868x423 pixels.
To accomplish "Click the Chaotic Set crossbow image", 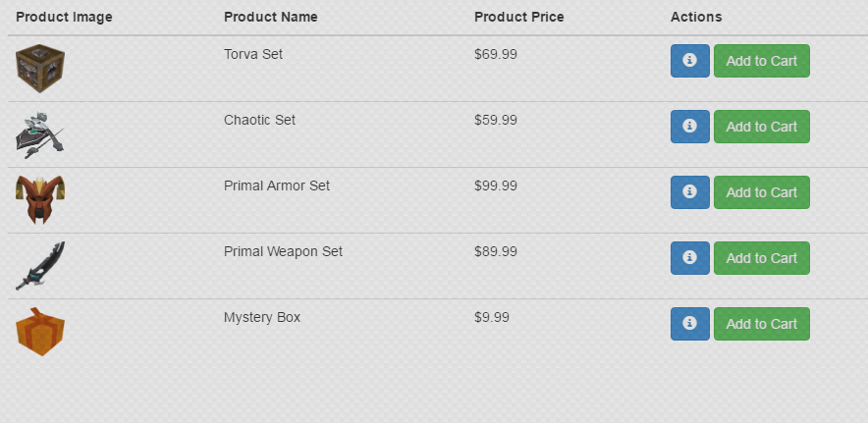I will (40, 134).
